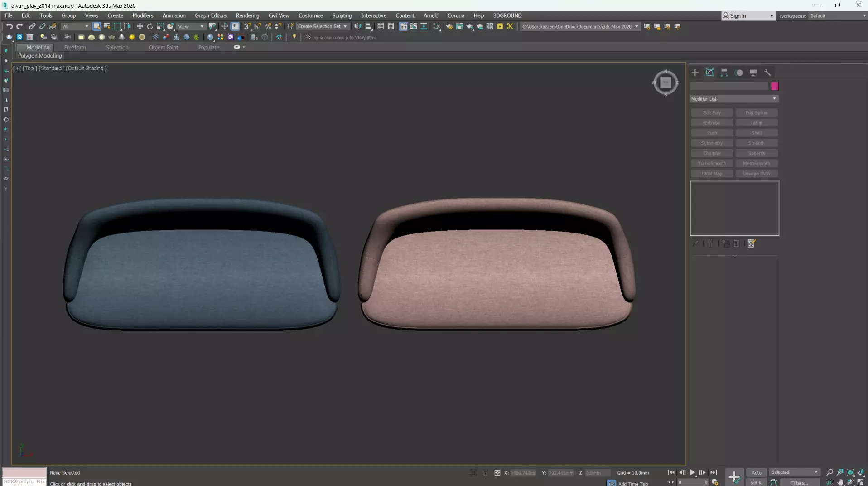The image size is (868, 486).
Task: Open the Motion command panel tab
Action: (x=739, y=73)
